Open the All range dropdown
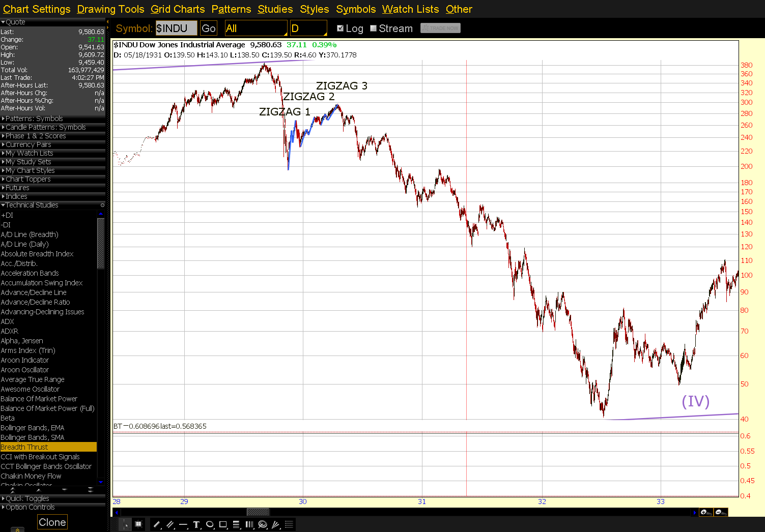The width and height of the screenshot is (765, 532). tap(256, 28)
